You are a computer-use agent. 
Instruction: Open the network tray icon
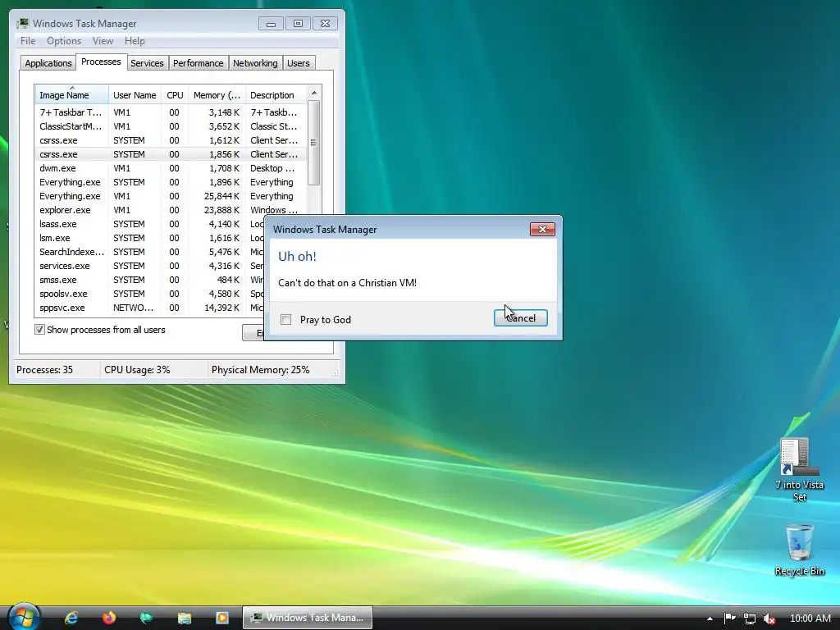coord(750,619)
